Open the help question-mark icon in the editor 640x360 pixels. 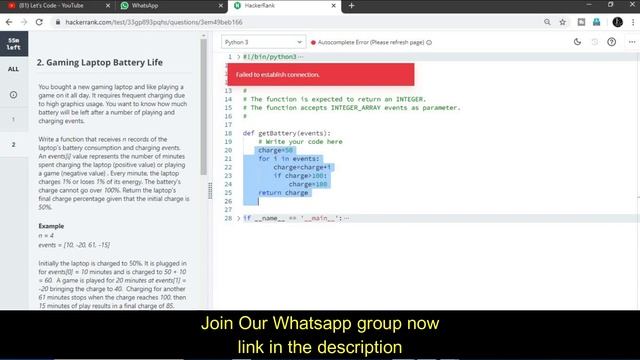(611, 42)
